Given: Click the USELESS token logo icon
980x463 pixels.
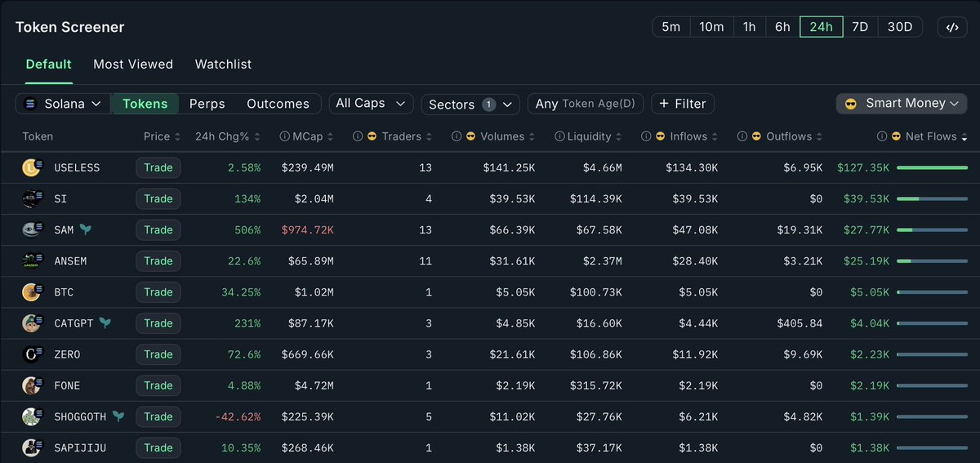Looking at the screenshot, I should pos(31,167).
